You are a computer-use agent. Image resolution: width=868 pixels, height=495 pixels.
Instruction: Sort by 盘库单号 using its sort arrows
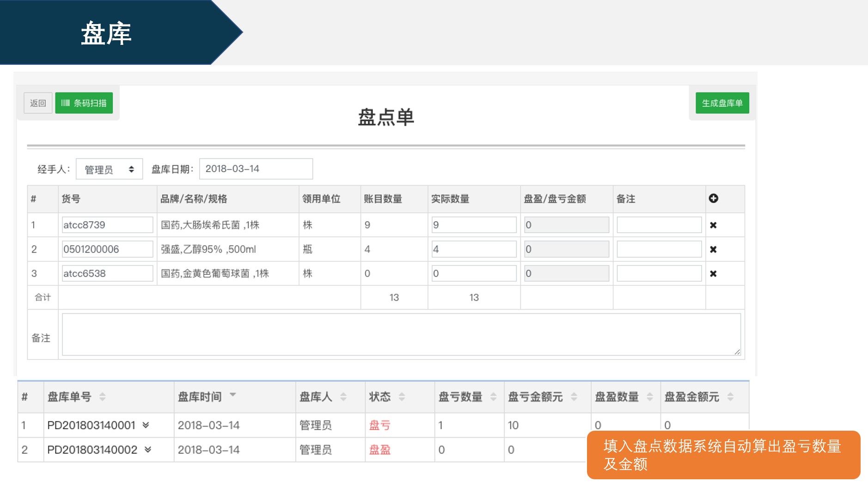[103, 396]
